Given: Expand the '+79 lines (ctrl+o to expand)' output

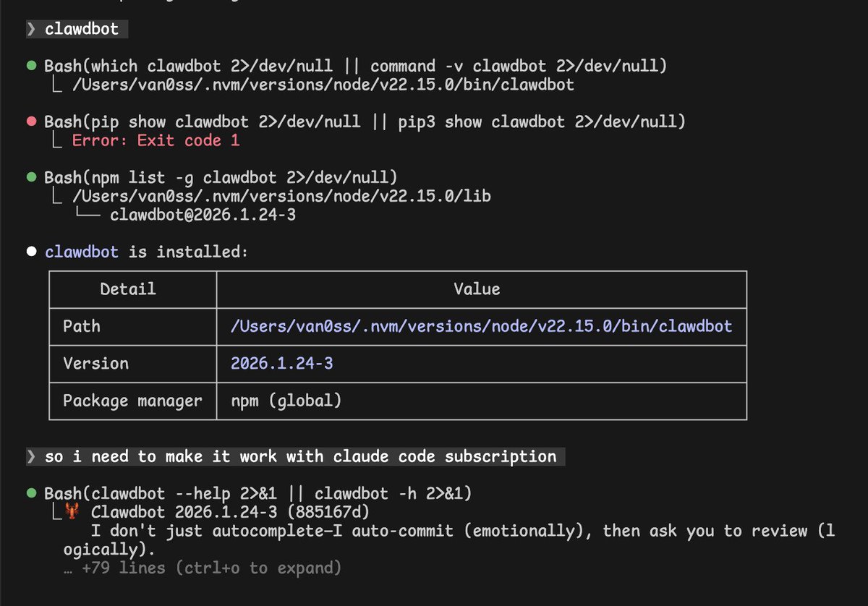Looking at the screenshot, I should click(x=202, y=568).
